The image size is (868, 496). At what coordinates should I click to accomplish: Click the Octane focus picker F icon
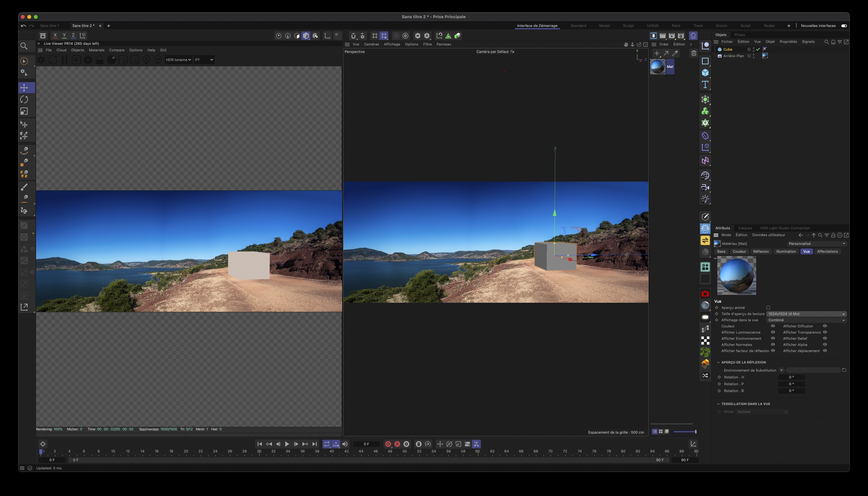[x=146, y=60]
